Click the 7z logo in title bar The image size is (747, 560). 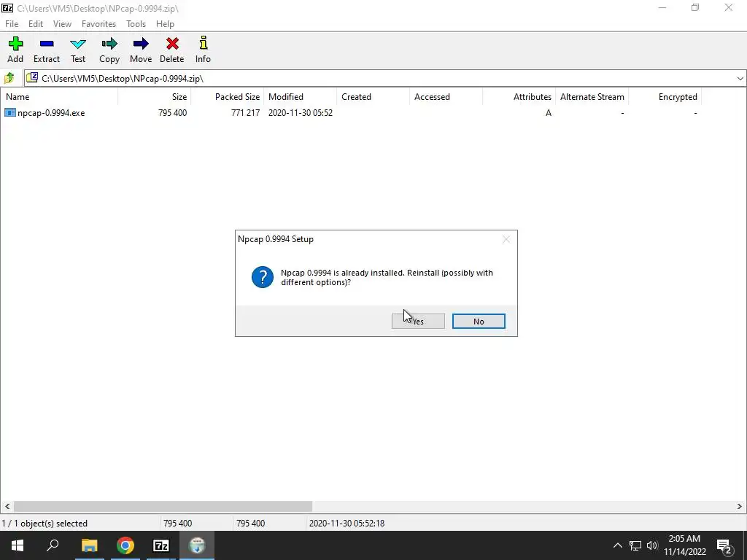click(x=7, y=8)
